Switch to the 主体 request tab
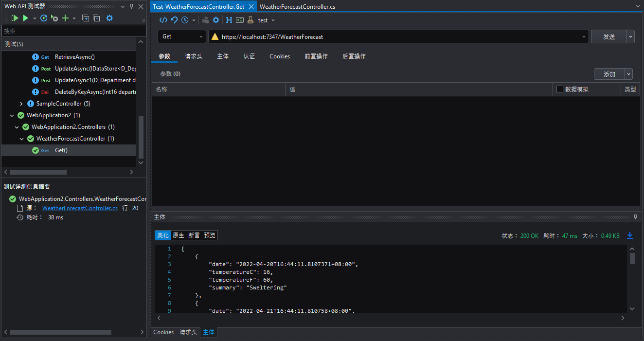This screenshot has height=341, width=644. (x=223, y=56)
